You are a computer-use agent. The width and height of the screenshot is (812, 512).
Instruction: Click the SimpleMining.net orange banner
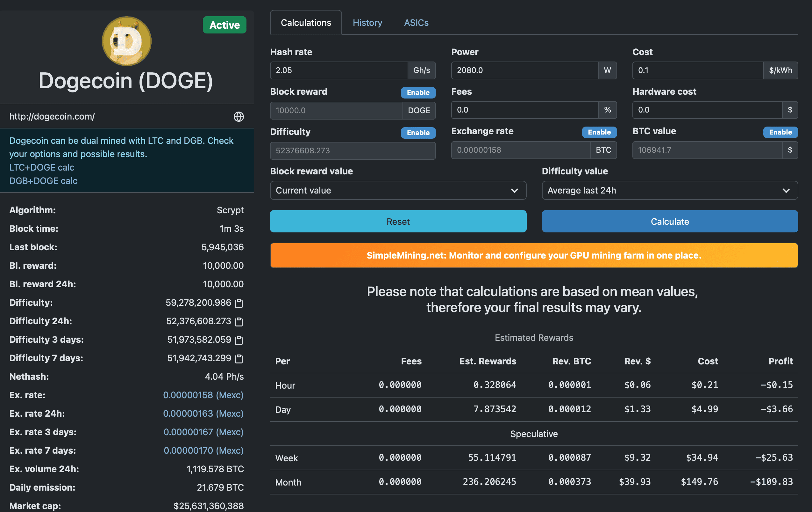click(x=534, y=255)
